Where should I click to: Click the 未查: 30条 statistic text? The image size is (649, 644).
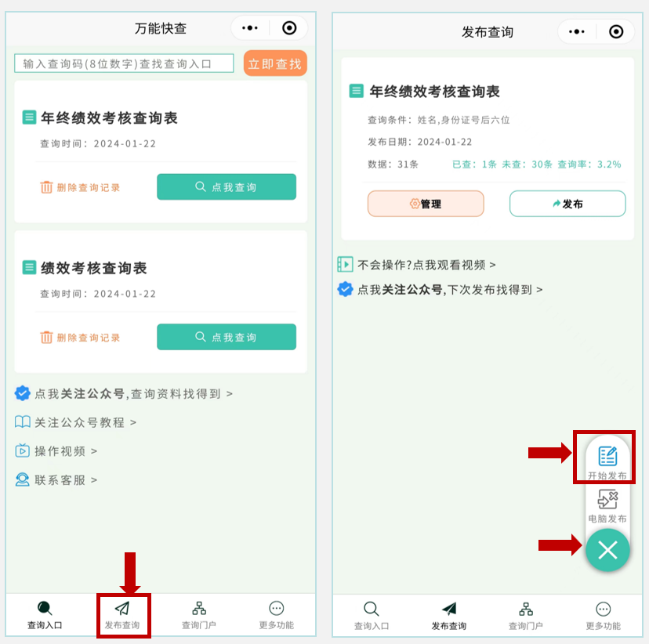pyautogui.click(x=527, y=165)
